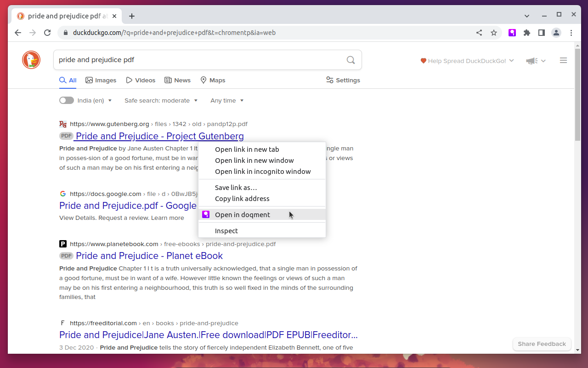Reload the current page

click(x=47, y=33)
